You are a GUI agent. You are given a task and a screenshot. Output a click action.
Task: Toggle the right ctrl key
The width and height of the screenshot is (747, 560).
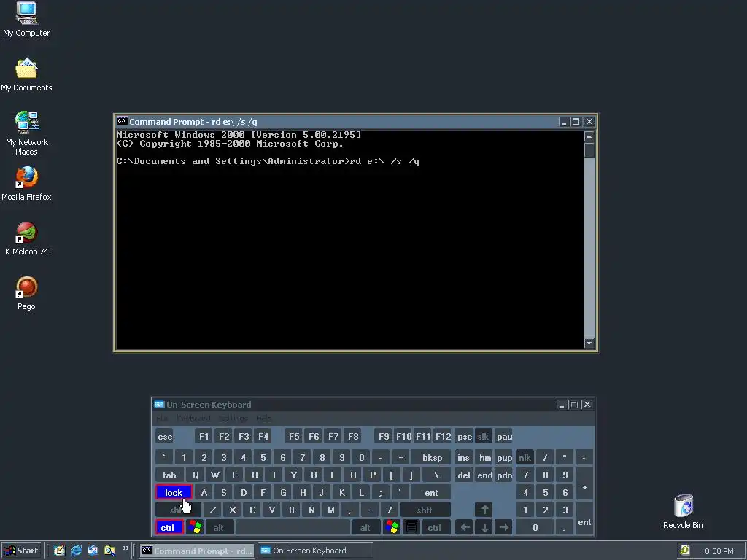(435, 527)
